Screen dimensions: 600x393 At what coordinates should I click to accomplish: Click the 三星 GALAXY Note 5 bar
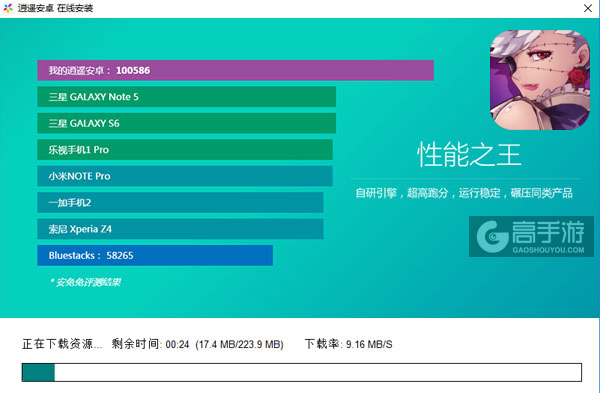pos(187,97)
